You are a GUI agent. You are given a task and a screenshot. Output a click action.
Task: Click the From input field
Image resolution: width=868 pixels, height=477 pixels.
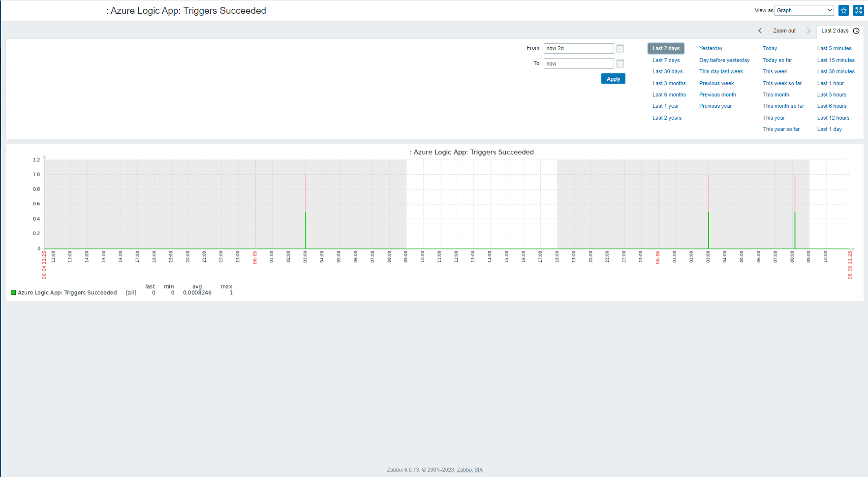point(579,48)
